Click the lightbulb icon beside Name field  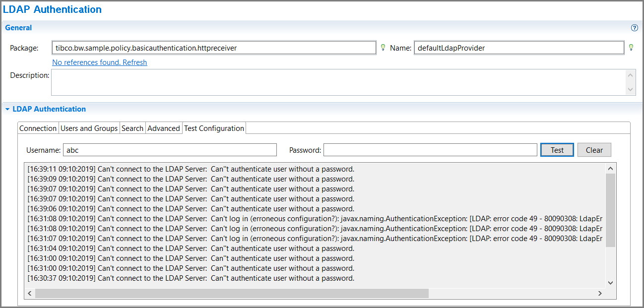pos(631,48)
